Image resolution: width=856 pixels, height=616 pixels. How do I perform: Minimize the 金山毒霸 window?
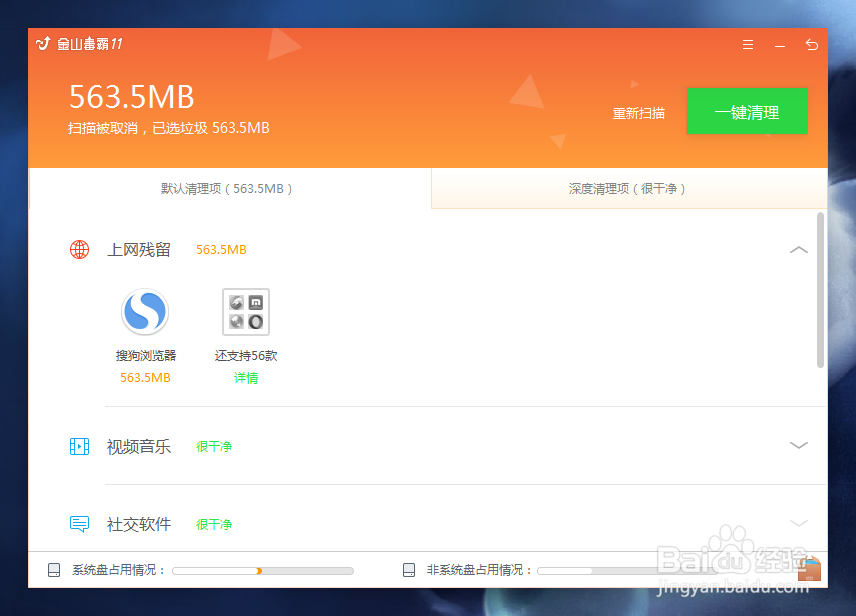780,46
